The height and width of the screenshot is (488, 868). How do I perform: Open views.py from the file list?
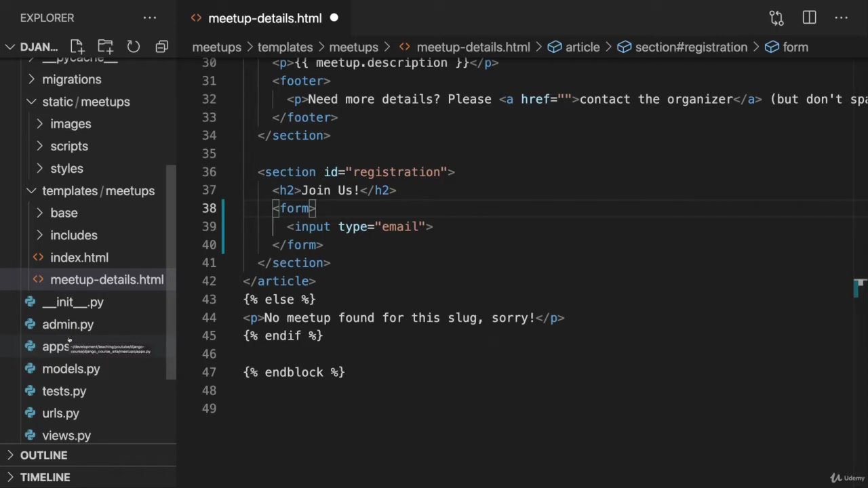(x=66, y=436)
